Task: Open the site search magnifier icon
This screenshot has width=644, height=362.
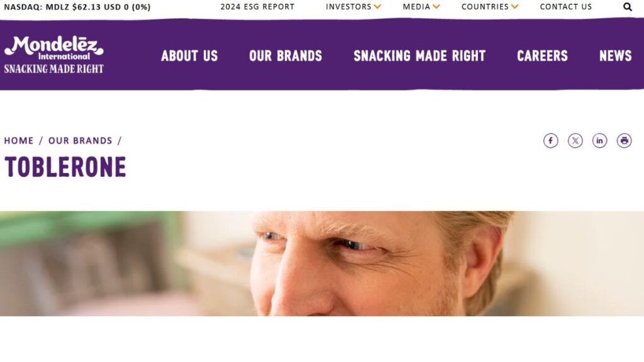Action: point(627,7)
